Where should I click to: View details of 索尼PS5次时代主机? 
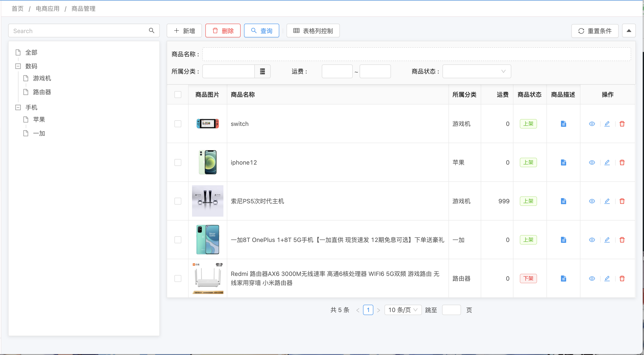pos(592,201)
